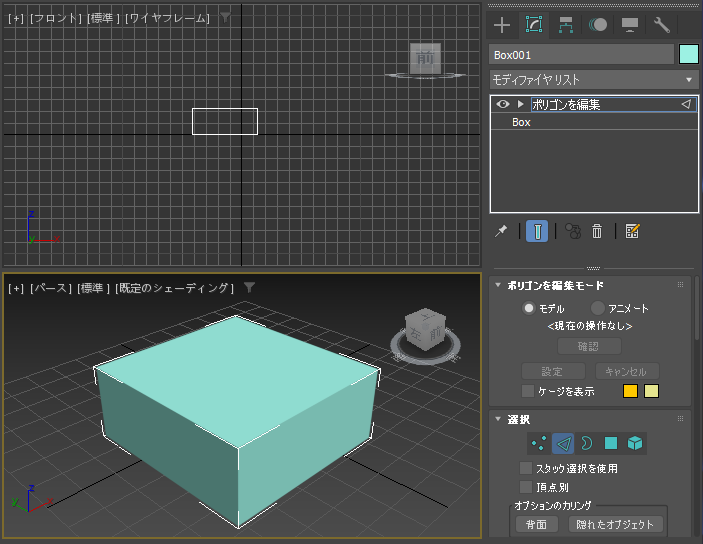
Task: Expand the ポリゴンを編集 modifier sub-objects
Action: (x=520, y=104)
